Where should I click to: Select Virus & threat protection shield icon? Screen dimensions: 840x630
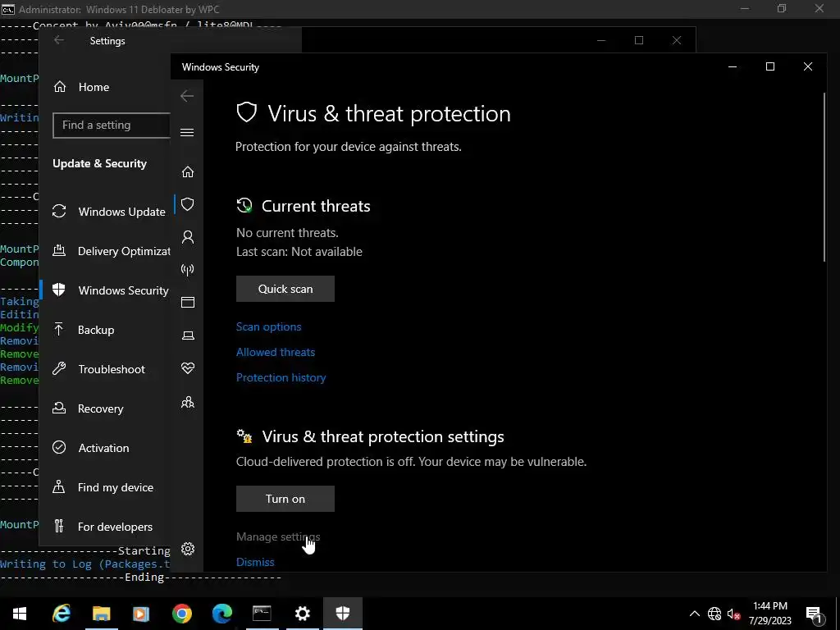click(188, 204)
